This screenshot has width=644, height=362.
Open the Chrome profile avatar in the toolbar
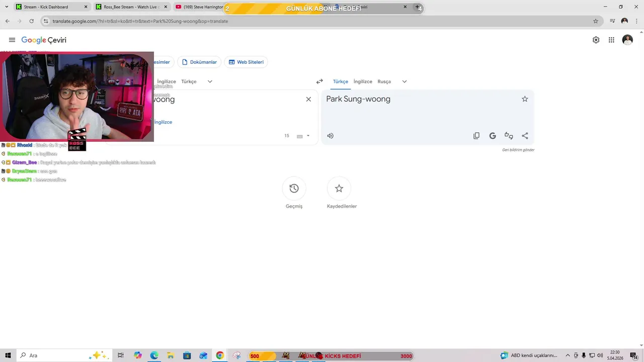tap(624, 21)
